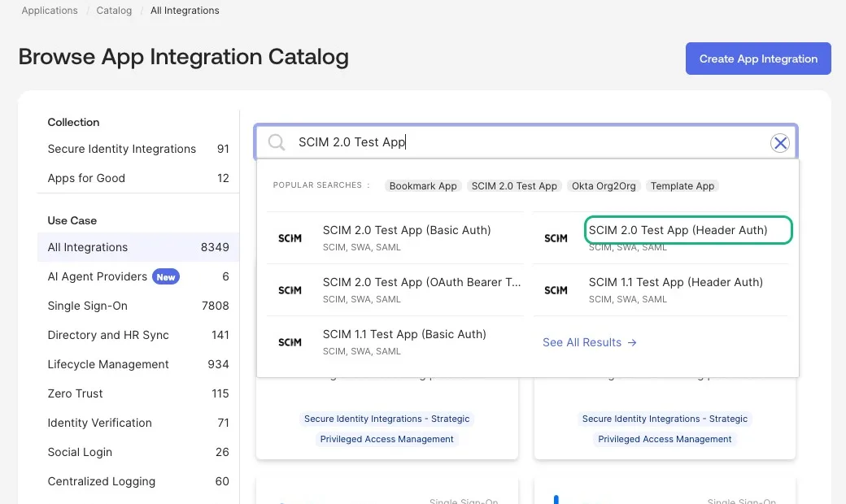
Task: Filter by Apps for Good collection
Action: point(138,178)
